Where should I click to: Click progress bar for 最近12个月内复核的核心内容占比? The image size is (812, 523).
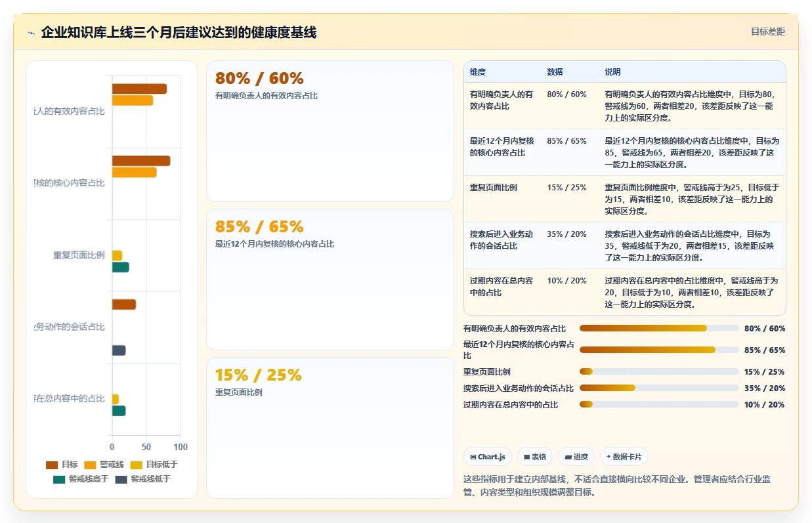click(659, 350)
